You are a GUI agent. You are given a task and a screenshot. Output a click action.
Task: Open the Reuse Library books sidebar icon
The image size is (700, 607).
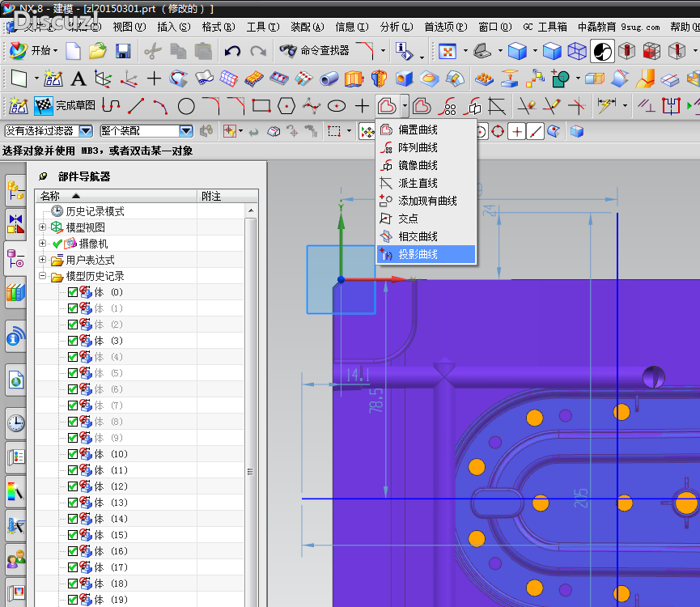click(x=15, y=293)
